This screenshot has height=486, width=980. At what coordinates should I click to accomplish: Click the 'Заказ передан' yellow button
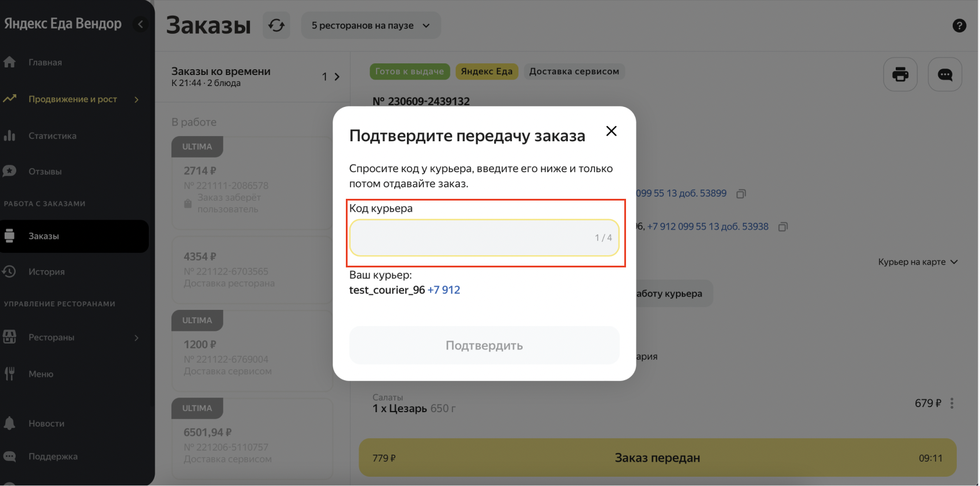tap(657, 458)
